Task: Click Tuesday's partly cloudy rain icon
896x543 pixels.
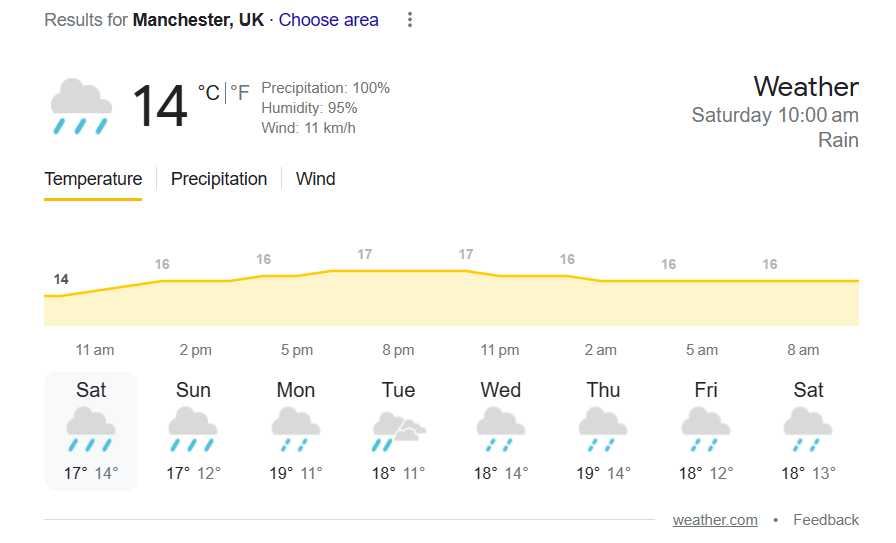Action: [x=398, y=431]
